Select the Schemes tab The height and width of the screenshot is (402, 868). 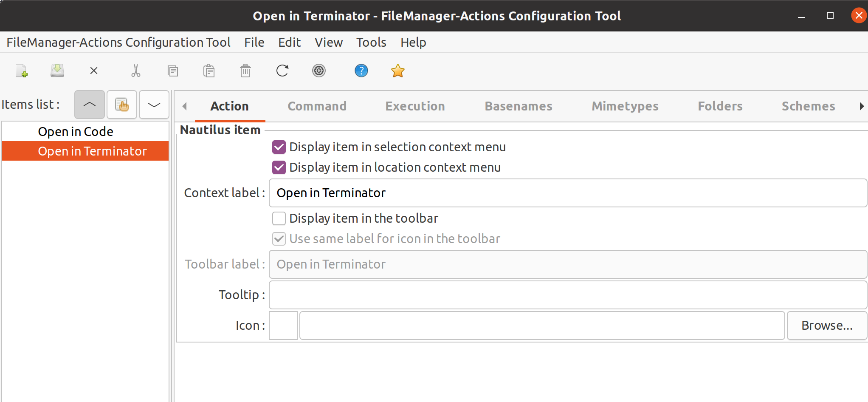point(809,106)
